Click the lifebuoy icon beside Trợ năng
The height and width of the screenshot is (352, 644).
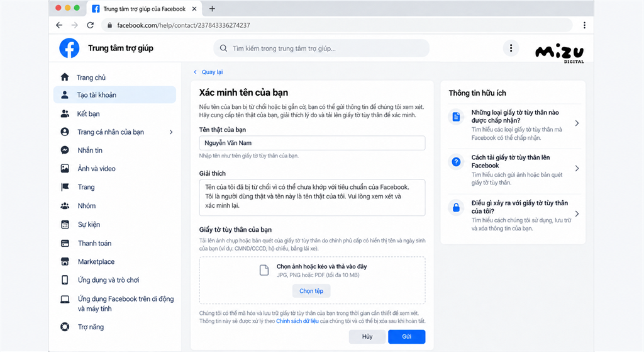coord(65,327)
